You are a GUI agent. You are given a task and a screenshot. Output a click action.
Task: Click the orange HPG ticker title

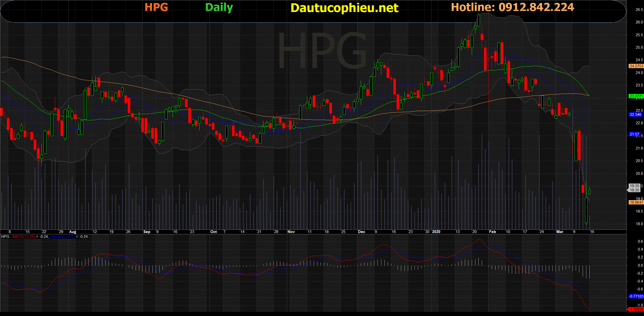[x=156, y=7]
